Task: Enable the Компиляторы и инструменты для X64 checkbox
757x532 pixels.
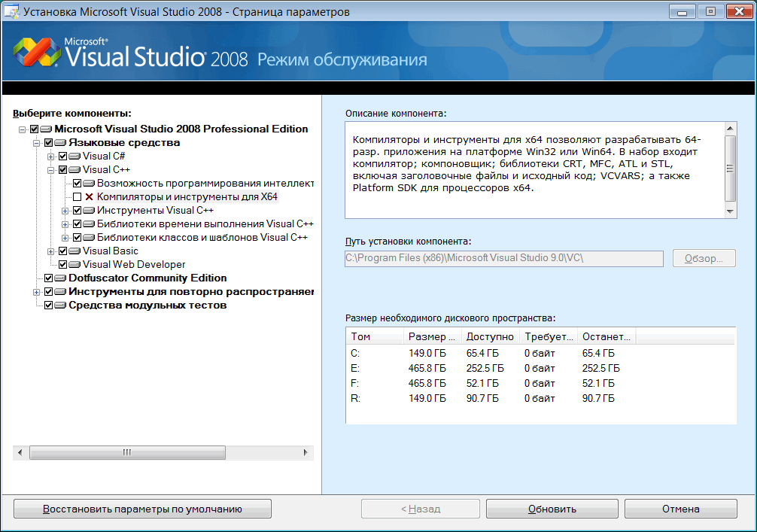Action: (78, 197)
